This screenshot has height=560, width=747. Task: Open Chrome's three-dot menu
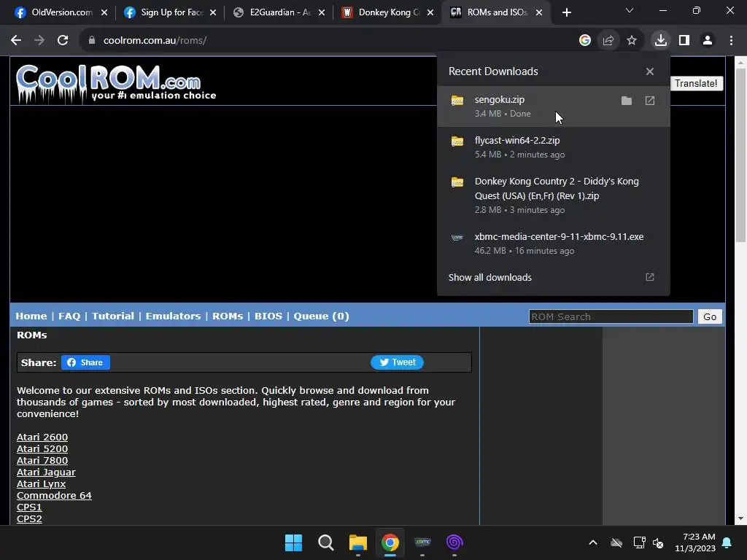pyautogui.click(x=731, y=41)
